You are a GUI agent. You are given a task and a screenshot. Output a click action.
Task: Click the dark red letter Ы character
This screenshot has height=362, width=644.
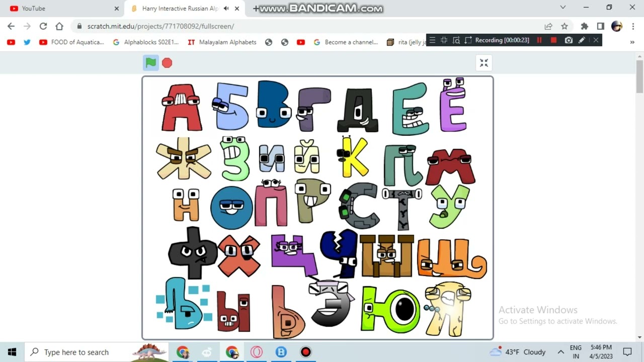click(x=233, y=312)
